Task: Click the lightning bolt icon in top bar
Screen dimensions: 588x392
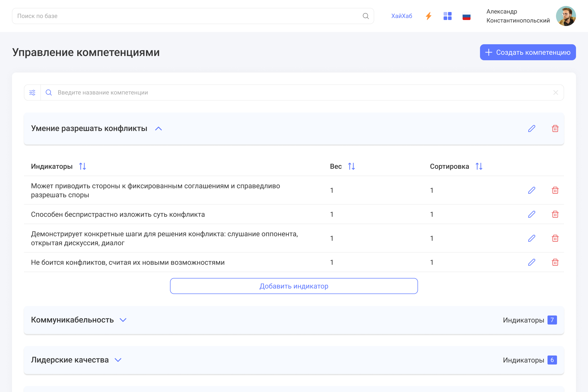Action: click(x=428, y=16)
